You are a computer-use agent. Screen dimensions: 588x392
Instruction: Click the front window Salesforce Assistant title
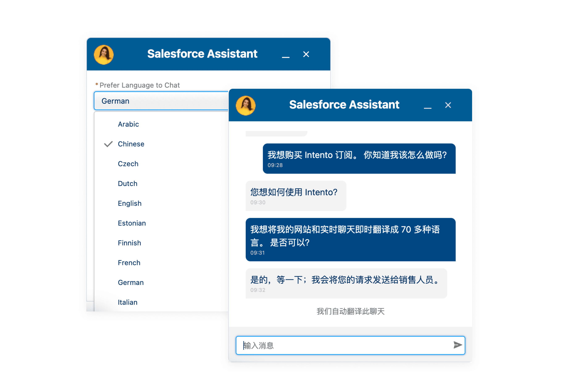[344, 105]
